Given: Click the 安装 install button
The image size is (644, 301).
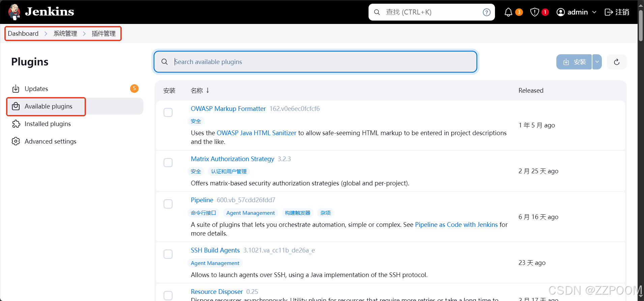Looking at the screenshot, I should click(574, 62).
